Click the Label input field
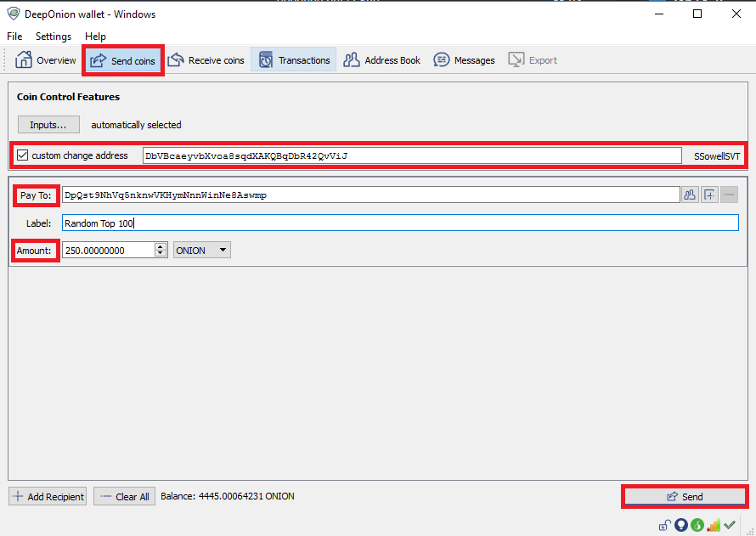Screen dimensions: 756x536 400,223
